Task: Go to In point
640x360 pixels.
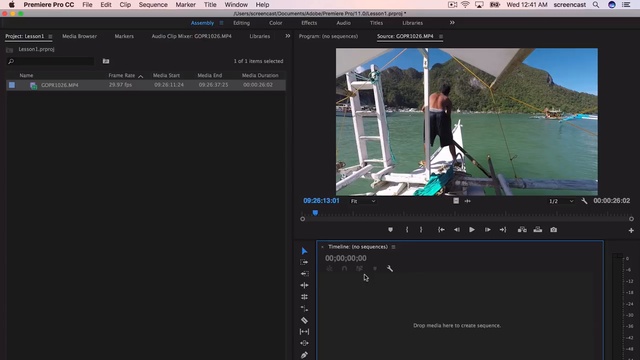Action: (x=441, y=230)
